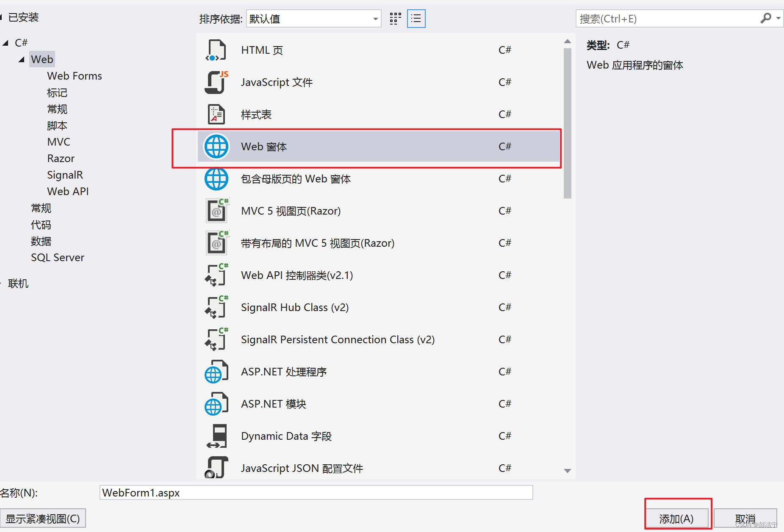The height and width of the screenshot is (532, 784).
Task: Select 常规 under Web in tree
Action: (x=57, y=109)
